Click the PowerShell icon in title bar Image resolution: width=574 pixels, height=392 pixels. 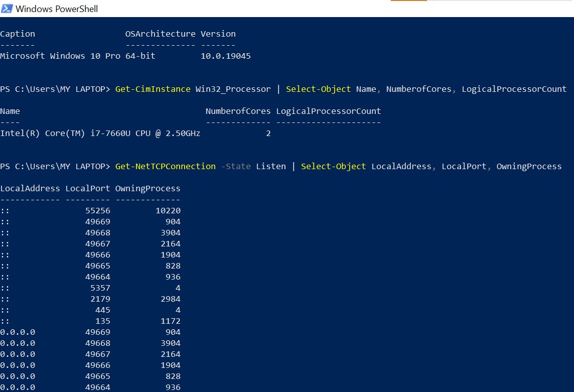point(7,9)
